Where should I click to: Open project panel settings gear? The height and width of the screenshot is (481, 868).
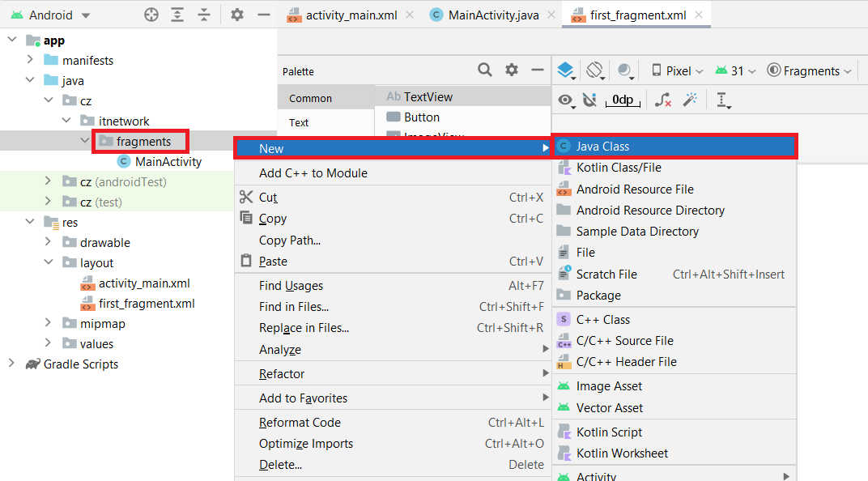[x=236, y=15]
